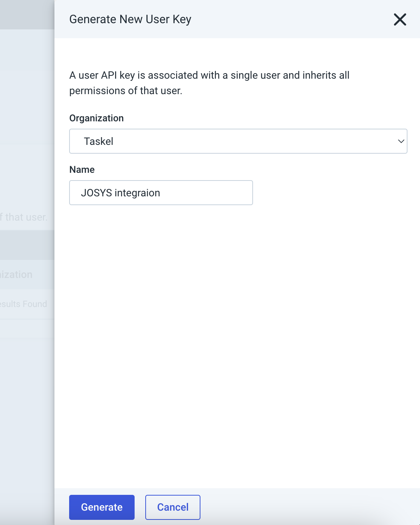Click the Generate New User Key title
The width and height of the screenshot is (420, 525).
pos(130,19)
